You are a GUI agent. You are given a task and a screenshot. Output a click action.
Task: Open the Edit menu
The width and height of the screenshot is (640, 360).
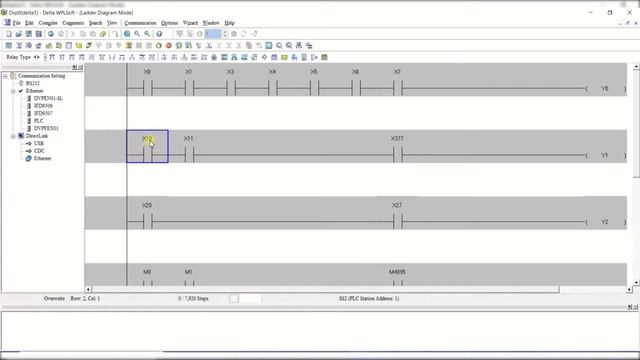(x=29, y=23)
